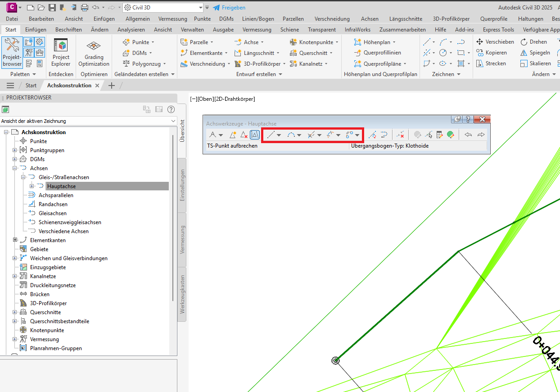
Task: Click the new tab plus button
Action: 112,86
